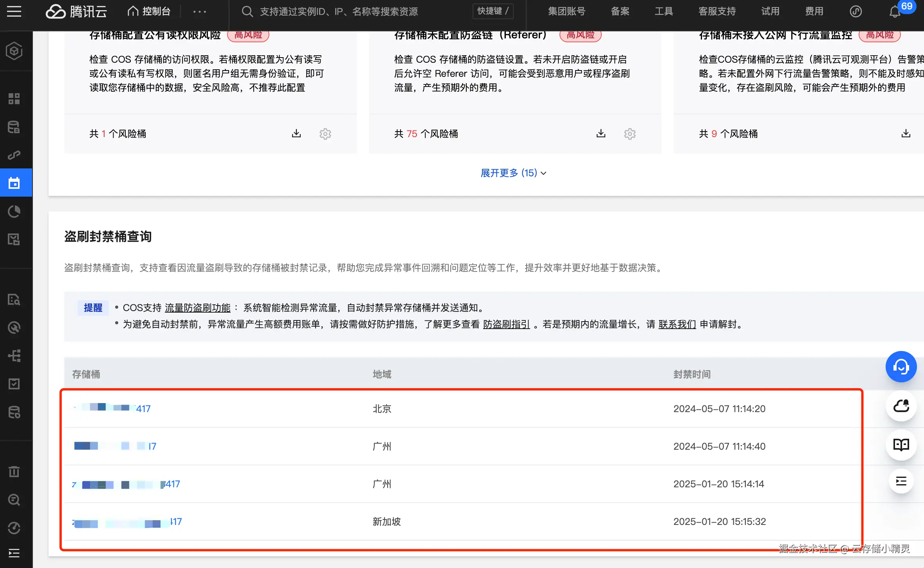Viewport: 924px width, 568px height.
Task: Go to 控制台 console home
Action: point(149,11)
